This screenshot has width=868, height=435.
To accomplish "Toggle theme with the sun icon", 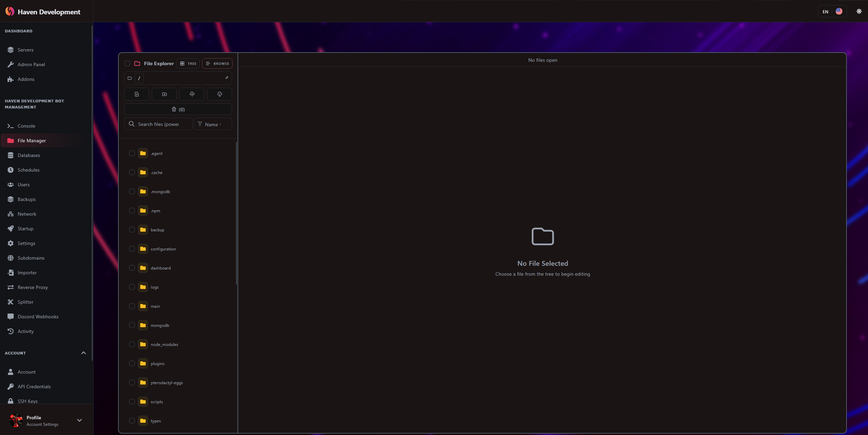I will 859,11.
